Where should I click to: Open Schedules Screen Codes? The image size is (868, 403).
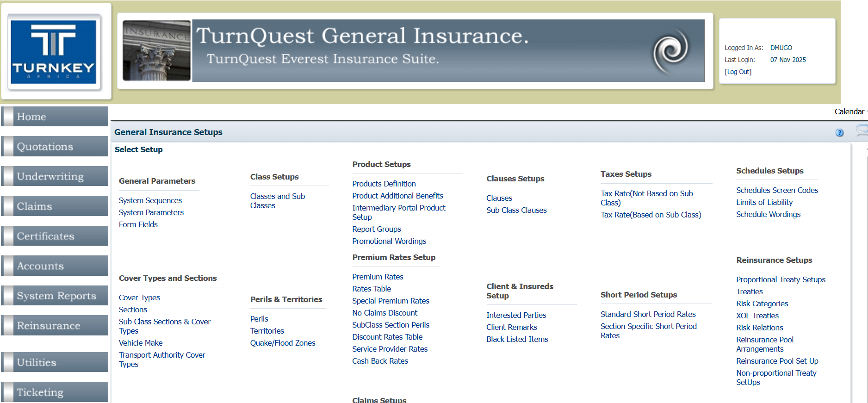tap(777, 190)
